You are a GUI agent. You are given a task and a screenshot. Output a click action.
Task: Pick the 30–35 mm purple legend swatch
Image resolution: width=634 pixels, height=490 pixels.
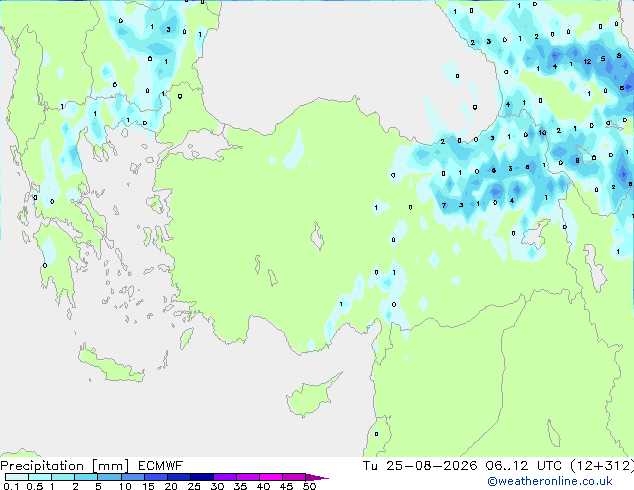(x=225, y=477)
